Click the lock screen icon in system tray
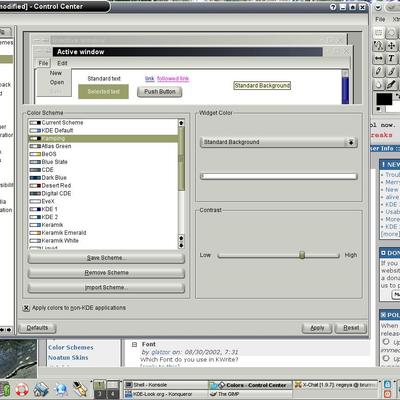This screenshot has width=400, height=400. (388, 384)
